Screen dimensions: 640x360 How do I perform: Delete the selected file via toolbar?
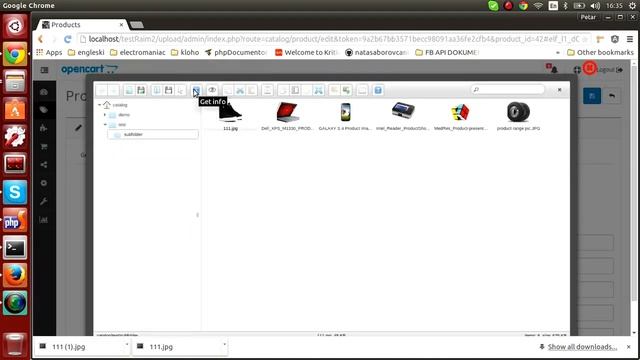coord(268,90)
